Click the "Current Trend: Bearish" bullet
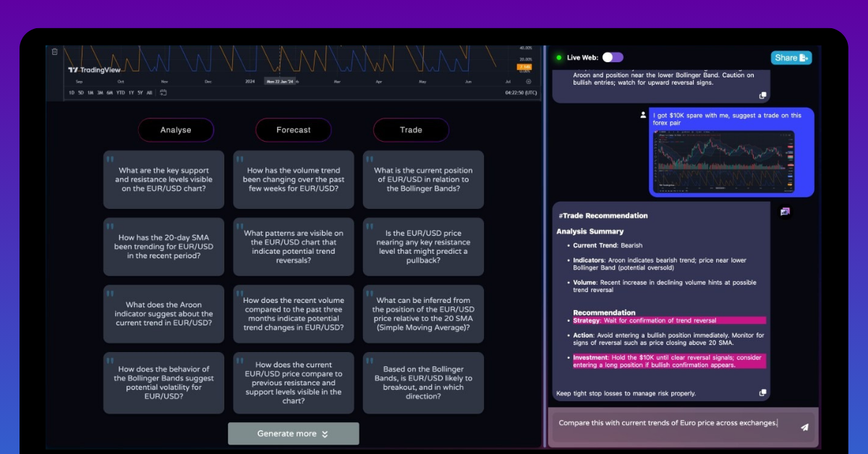Screen dimensions: 868x454 [x=608, y=246]
